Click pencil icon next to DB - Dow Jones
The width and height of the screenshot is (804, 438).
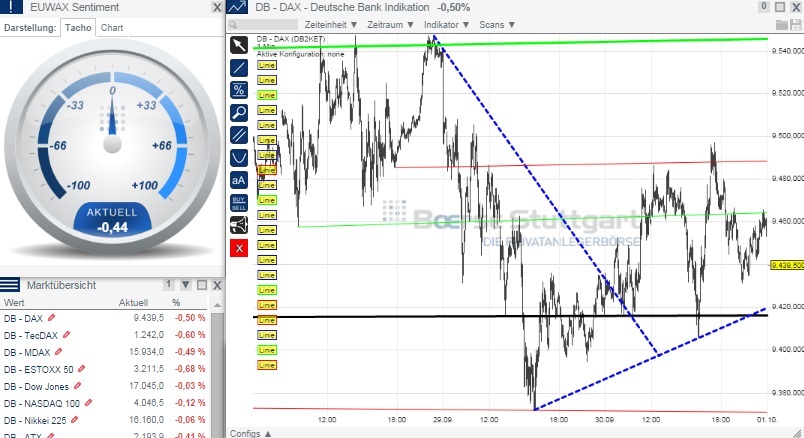point(77,386)
